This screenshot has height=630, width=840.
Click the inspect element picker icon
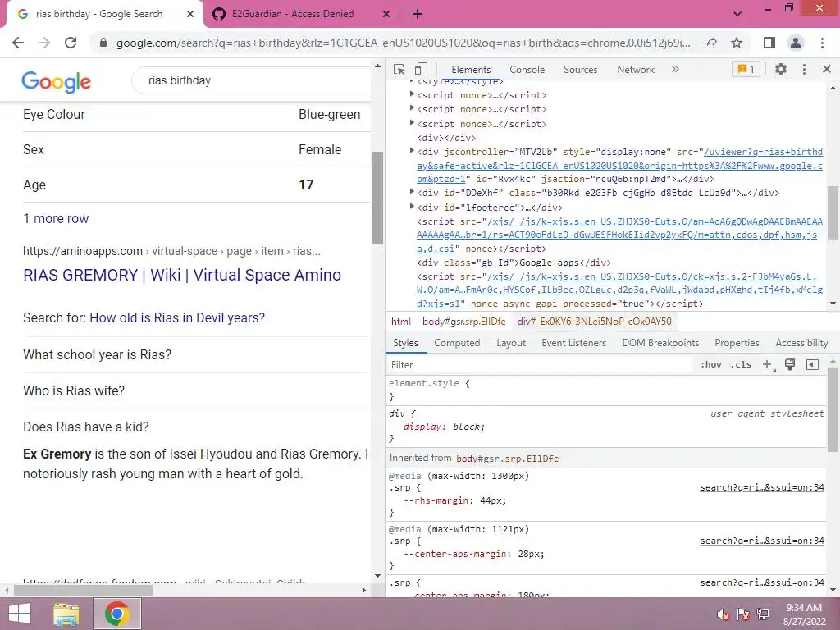point(399,69)
